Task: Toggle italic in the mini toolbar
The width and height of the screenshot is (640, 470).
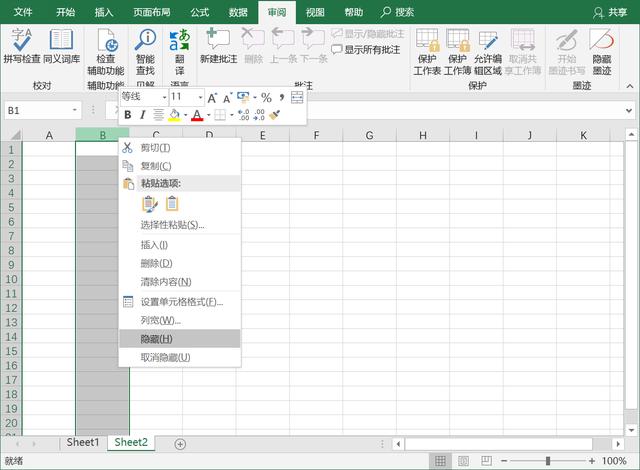Action: 142,115
